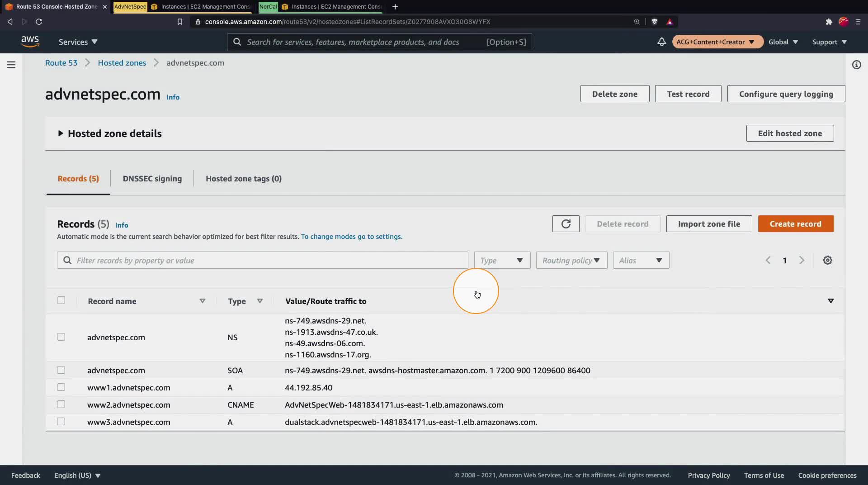Open the notifications bell
This screenshot has width=868, height=485.
(x=661, y=42)
